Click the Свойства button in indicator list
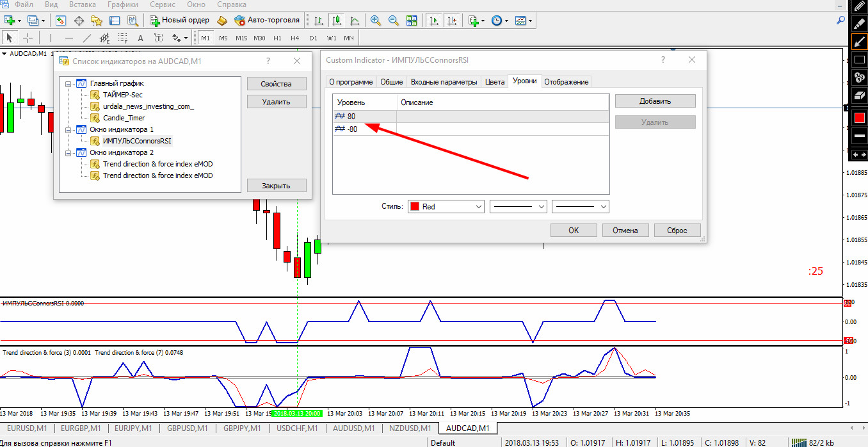 click(x=277, y=84)
